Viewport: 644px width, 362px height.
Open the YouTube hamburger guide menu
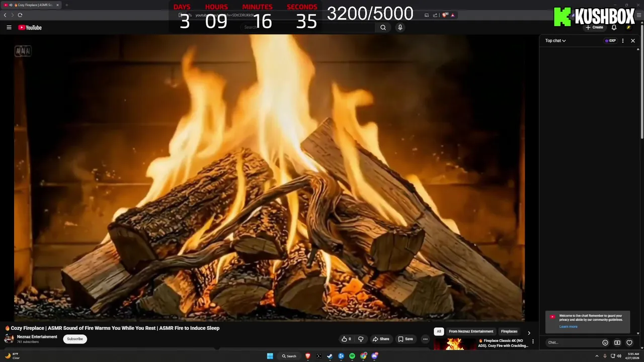click(x=9, y=28)
